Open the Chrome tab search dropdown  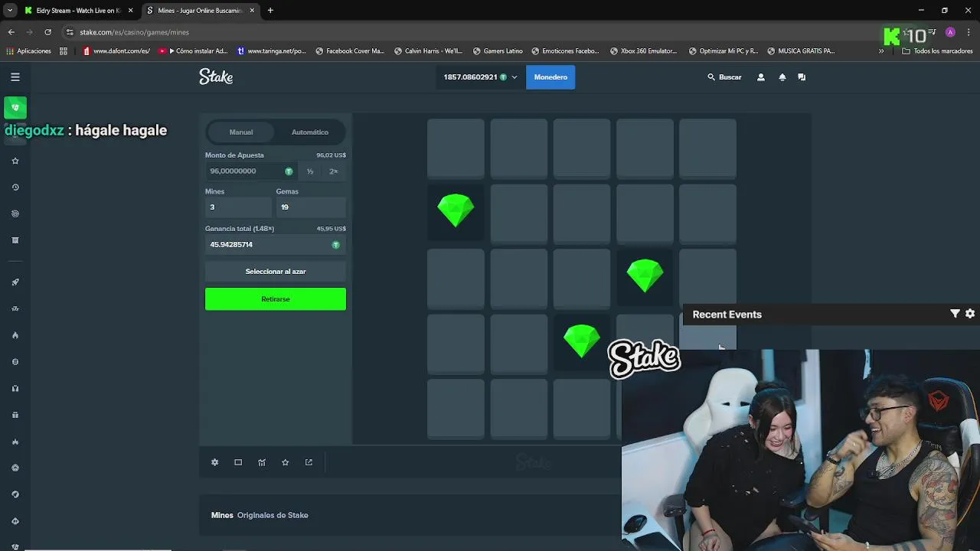10,11
